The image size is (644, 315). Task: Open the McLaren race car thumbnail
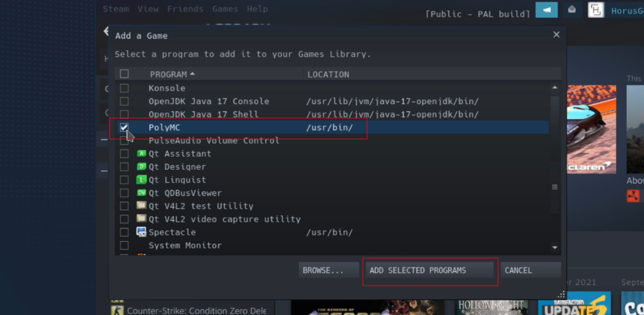591,129
